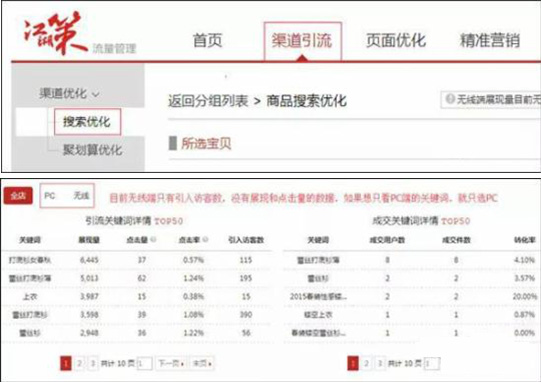
Task: Click help icon beside 点击率 column
Action: [x=205, y=239]
